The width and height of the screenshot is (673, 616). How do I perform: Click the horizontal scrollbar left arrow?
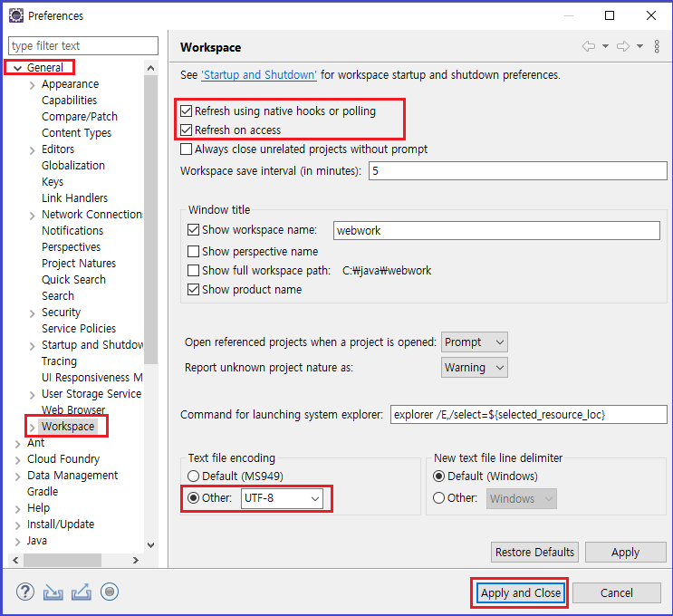pyautogui.click(x=15, y=560)
